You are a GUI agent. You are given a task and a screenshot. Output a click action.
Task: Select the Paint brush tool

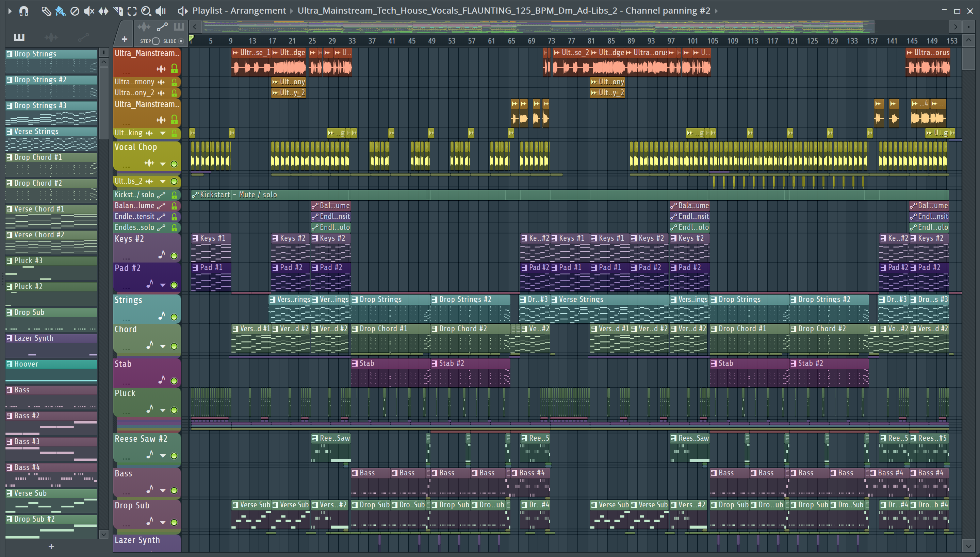point(60,11)
